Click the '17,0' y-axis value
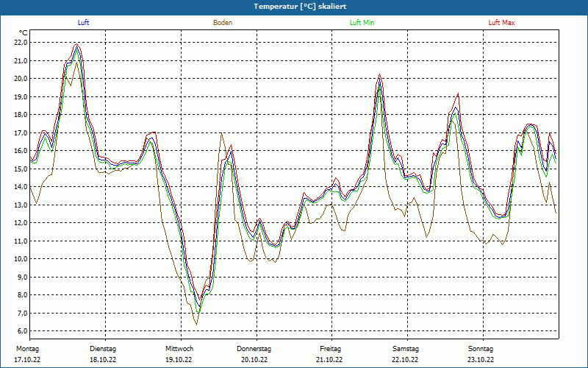 click(21, 132)
